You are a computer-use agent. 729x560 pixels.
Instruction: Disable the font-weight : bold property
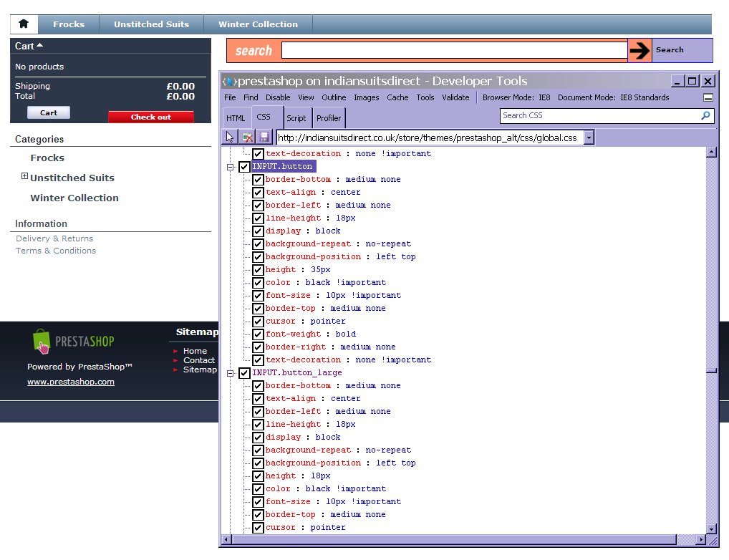[258, 334]
